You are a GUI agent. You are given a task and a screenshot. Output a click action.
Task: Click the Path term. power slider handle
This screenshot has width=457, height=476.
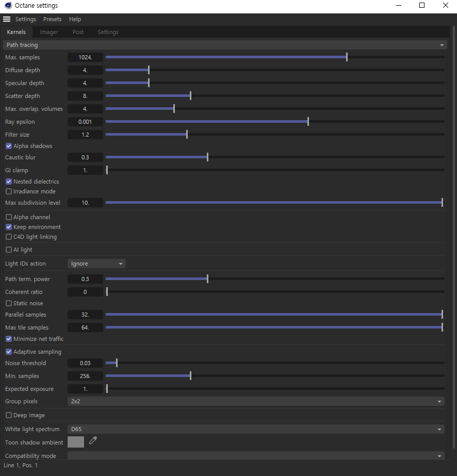pos(208,279)
